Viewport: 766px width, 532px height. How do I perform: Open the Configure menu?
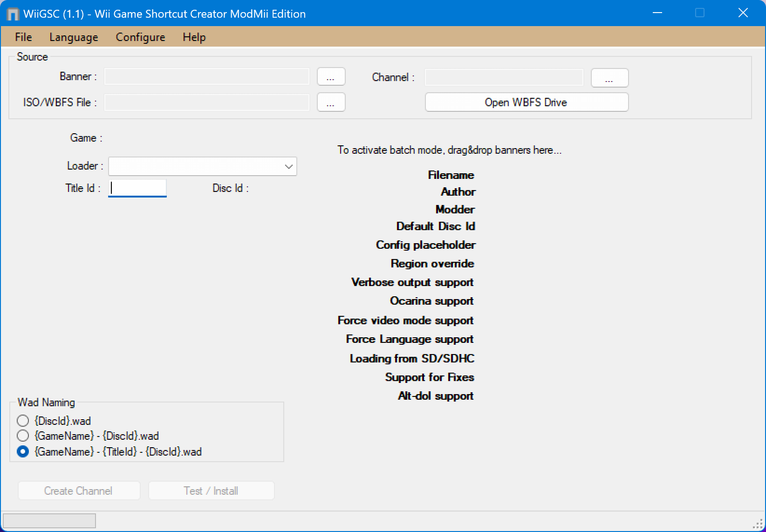[x=140, y=37]
